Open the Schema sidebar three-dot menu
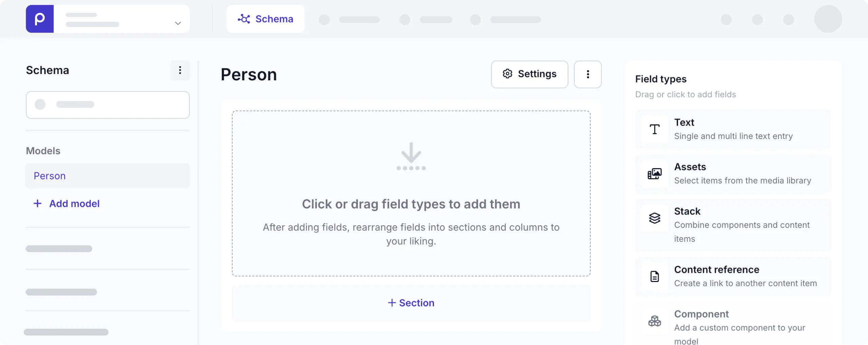The width and height of the screenshot is (868, 345). pos(180,70)
